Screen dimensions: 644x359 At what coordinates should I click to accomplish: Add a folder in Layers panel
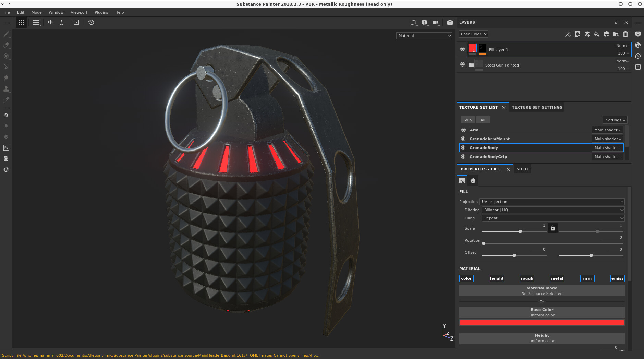tap(616, 34)
